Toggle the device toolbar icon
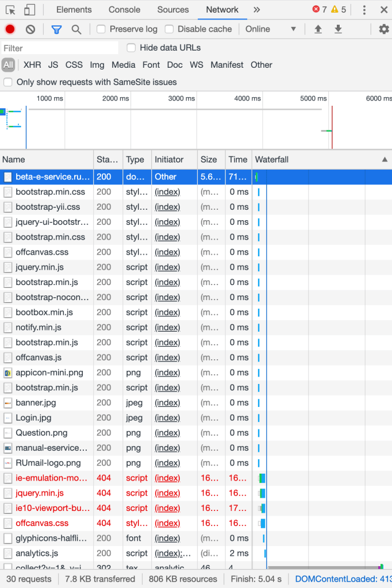The image size is (392, 588). [x=30, y=10]
